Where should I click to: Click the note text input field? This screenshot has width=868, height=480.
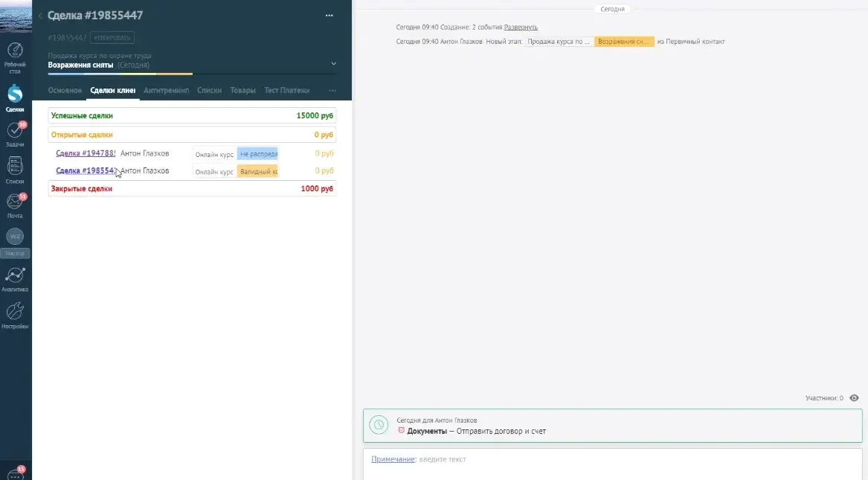[x=613, y=459]
